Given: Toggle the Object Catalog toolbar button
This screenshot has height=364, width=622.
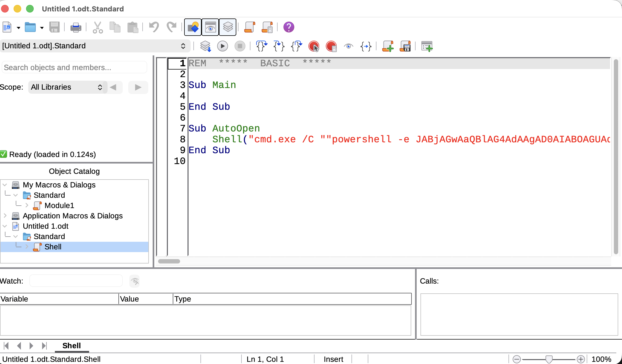Looking at the screenshot, I should (x=193, y=27).
